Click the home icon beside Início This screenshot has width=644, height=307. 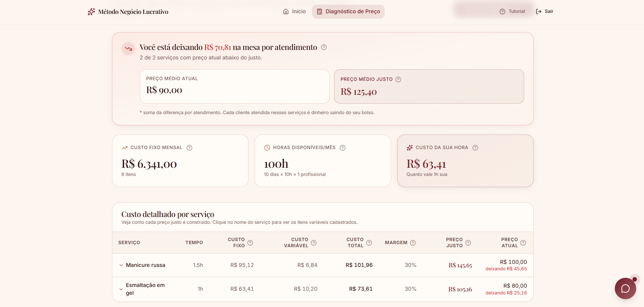click(x=286, y=11)
